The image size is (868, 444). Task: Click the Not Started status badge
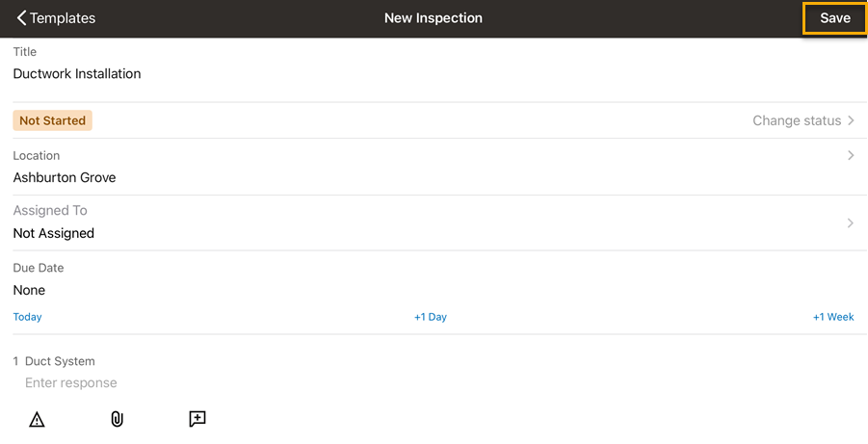tap(53, 121)
